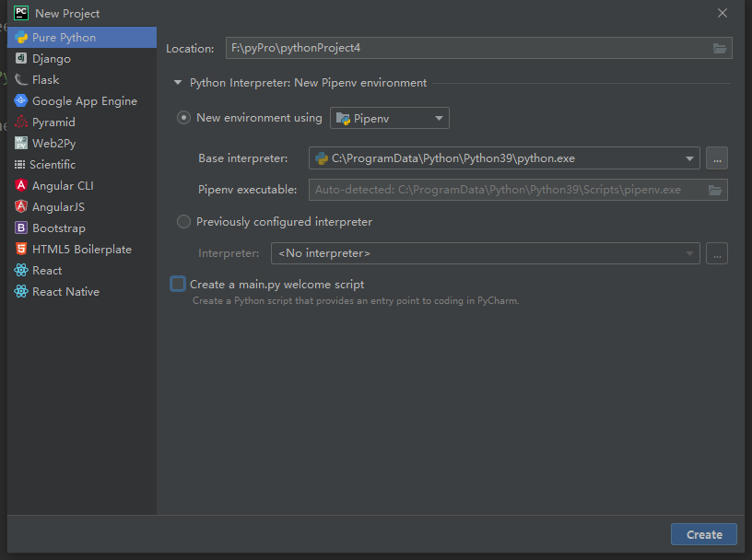Click browse button beside Interpreter dropdown
The height and width of the screenshot is (560, 752).
tap(717, 253)
